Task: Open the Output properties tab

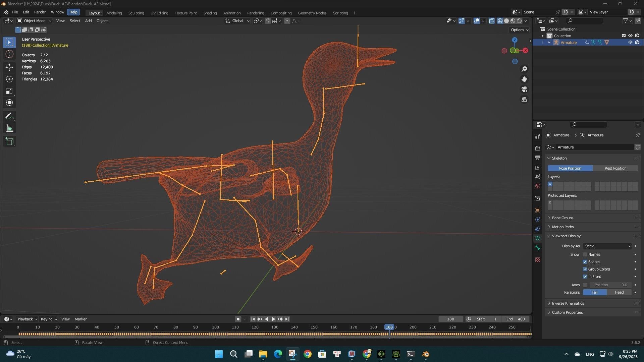Action: 538,158
